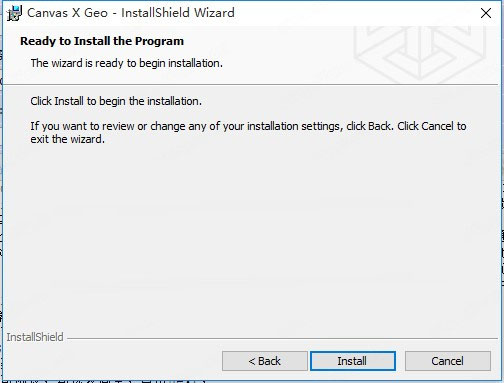Close the InstallShield Wizard window

486,13
